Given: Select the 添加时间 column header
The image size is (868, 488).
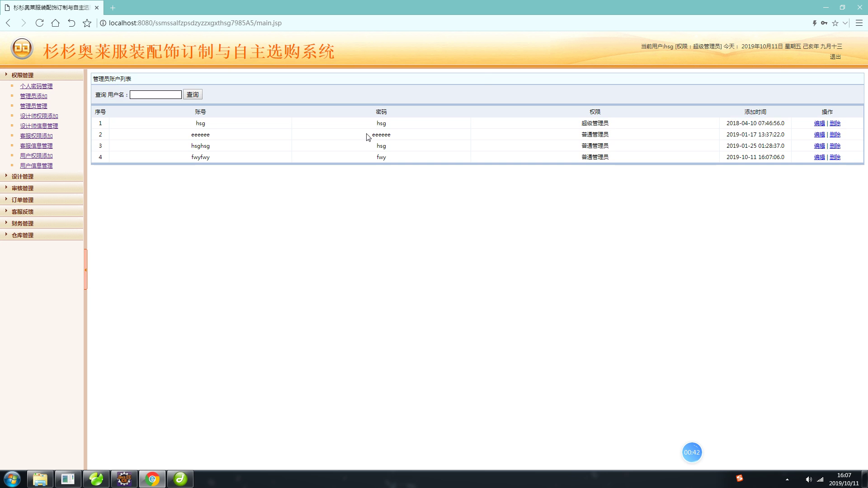Looking at the screenshot, I should tap(755, 112).
